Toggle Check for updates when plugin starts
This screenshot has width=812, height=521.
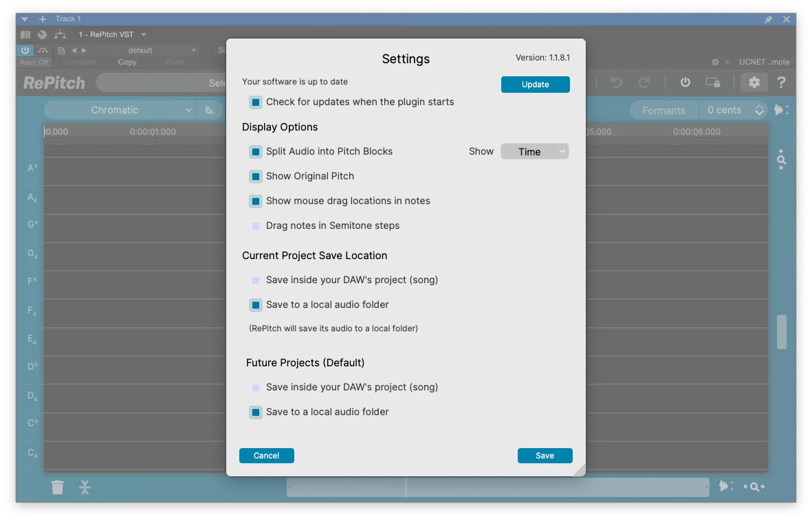pos(256,102)
